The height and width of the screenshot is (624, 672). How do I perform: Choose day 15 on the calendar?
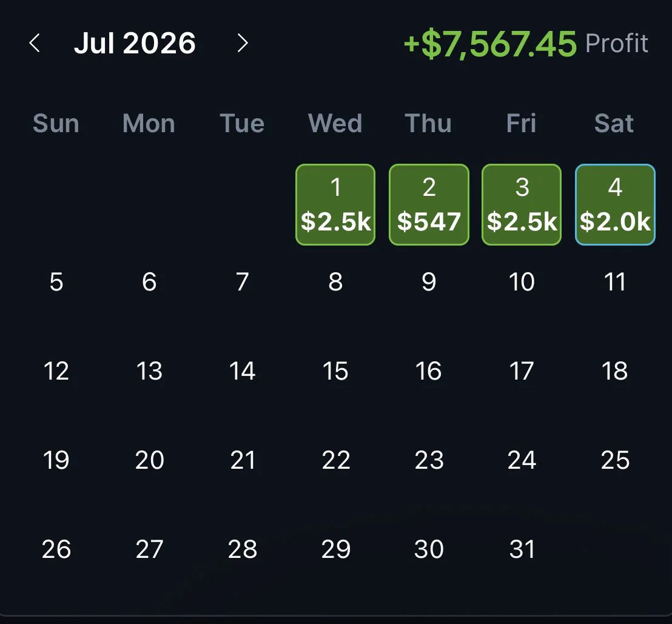(x=335, y=371)
